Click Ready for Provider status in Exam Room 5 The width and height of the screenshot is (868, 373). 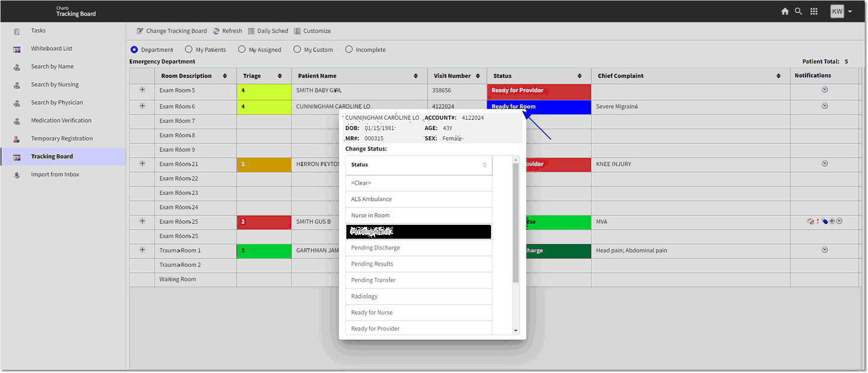539,91
